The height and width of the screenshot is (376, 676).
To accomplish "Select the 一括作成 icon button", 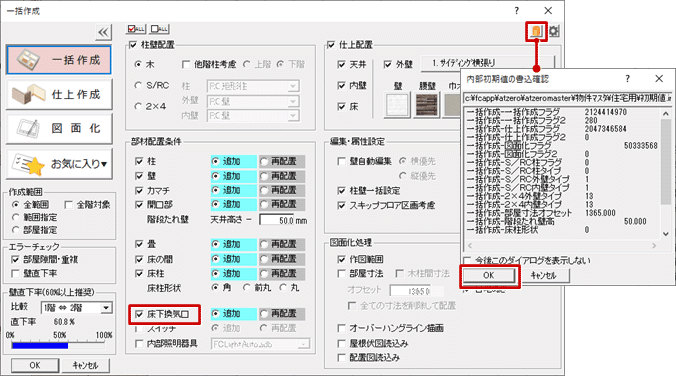I will 59,60.
